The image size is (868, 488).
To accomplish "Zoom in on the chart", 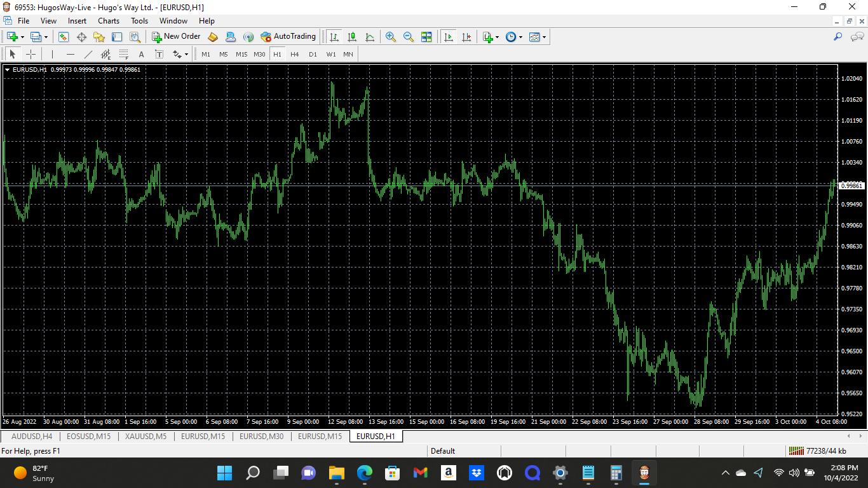I will (x=391, y=37).
